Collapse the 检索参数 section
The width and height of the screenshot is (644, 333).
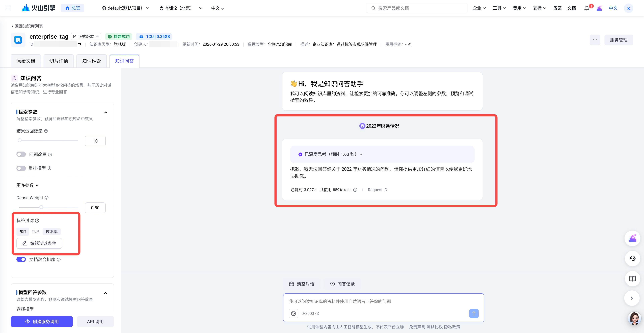[105, 113]
